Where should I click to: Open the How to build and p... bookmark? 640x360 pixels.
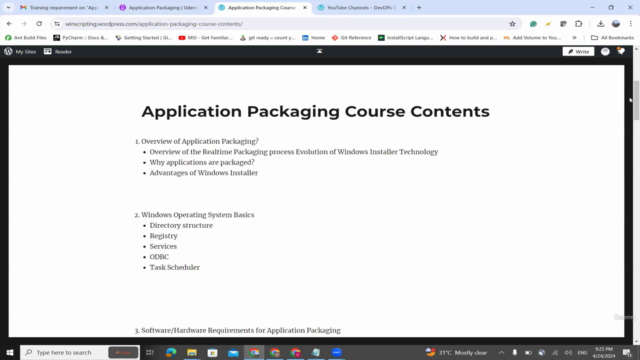click(x=468, y=38)
